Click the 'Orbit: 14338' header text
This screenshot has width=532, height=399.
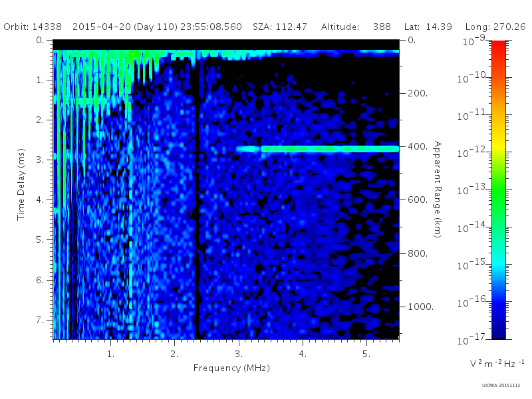point(33,27)
